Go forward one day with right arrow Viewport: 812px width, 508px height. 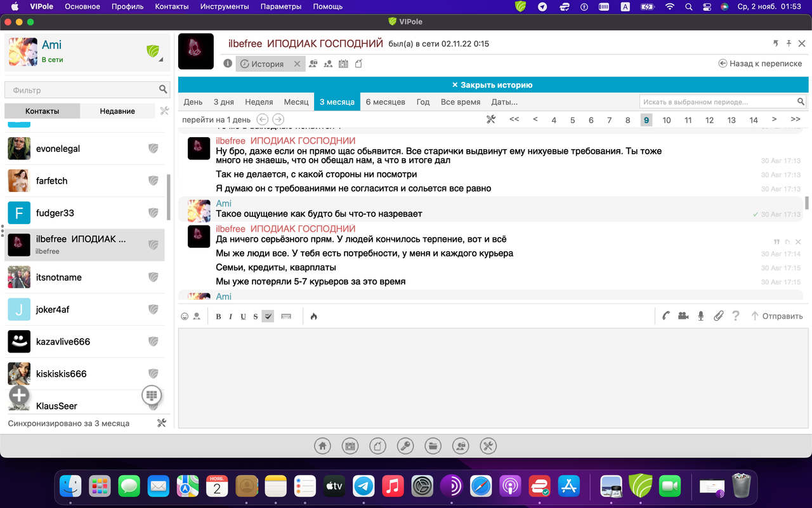(x=278, y=119)
